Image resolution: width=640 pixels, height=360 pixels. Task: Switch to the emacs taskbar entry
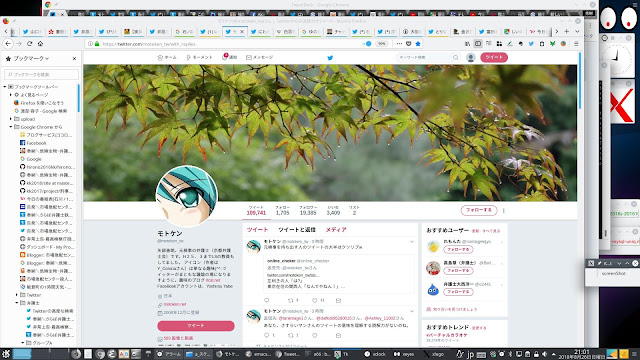pyautogui.click(x=258, y=354)
